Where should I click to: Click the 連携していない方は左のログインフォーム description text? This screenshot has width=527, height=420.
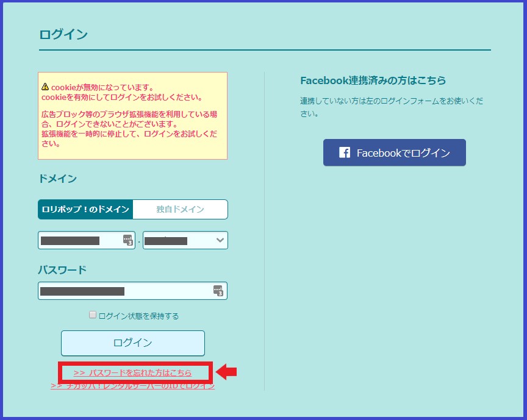coord(392,107)
